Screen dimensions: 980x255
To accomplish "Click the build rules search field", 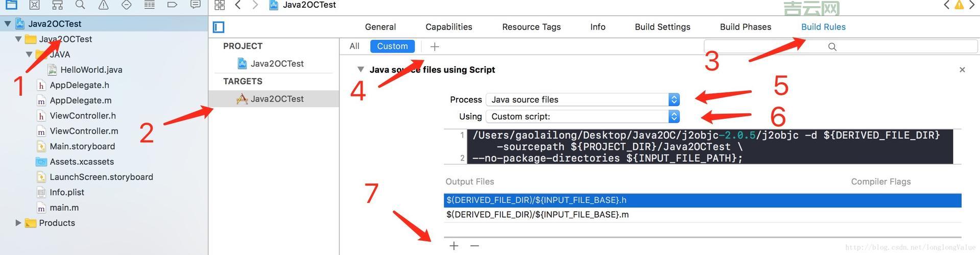I will point(840,46).
